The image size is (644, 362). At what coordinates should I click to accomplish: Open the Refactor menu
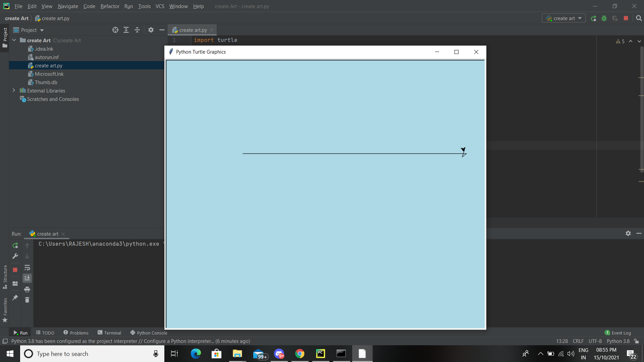[110, 6]
